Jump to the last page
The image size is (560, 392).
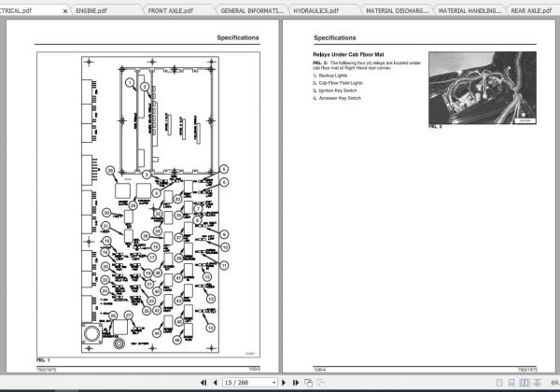(x=296, y=383)
